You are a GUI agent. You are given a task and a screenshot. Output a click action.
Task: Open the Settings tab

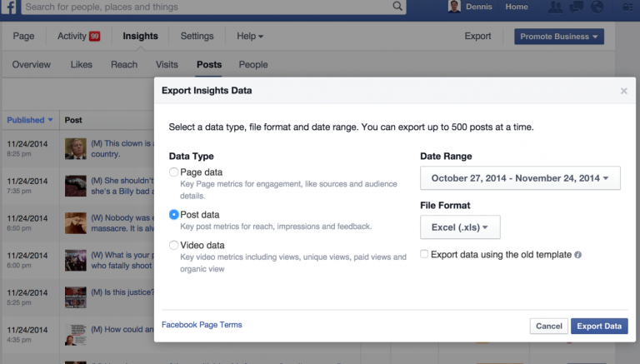[x=197, y=36]
